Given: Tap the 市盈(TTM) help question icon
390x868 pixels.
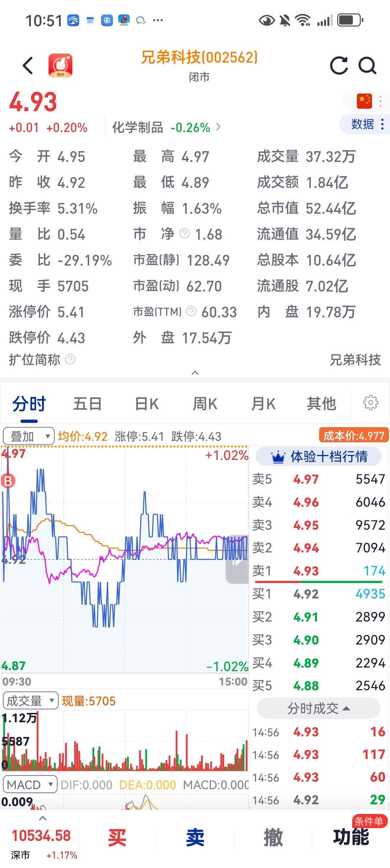Looking at the screenshot, I should [x=191, y=311].
